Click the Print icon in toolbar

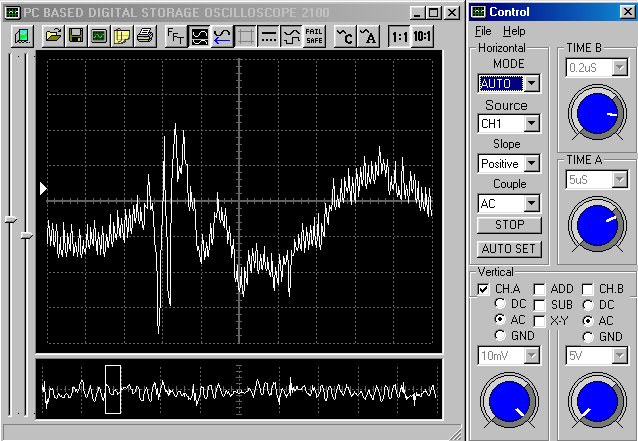[x=144, y=36]
